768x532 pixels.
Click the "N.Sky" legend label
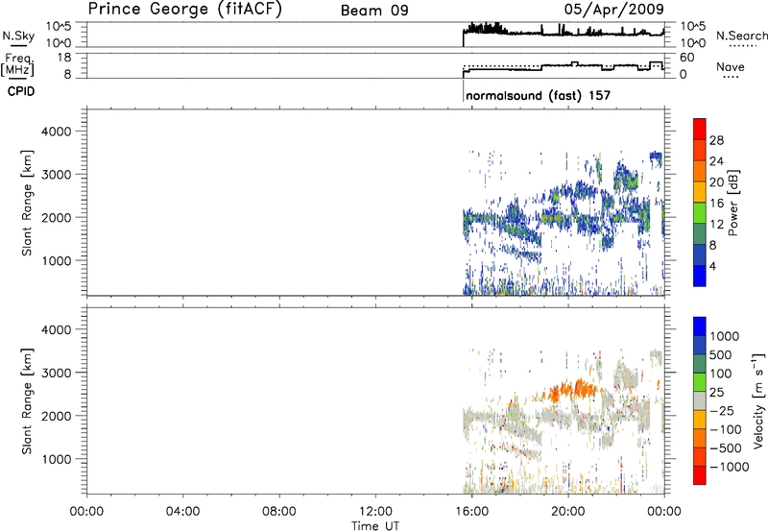[x=18, y=36]
